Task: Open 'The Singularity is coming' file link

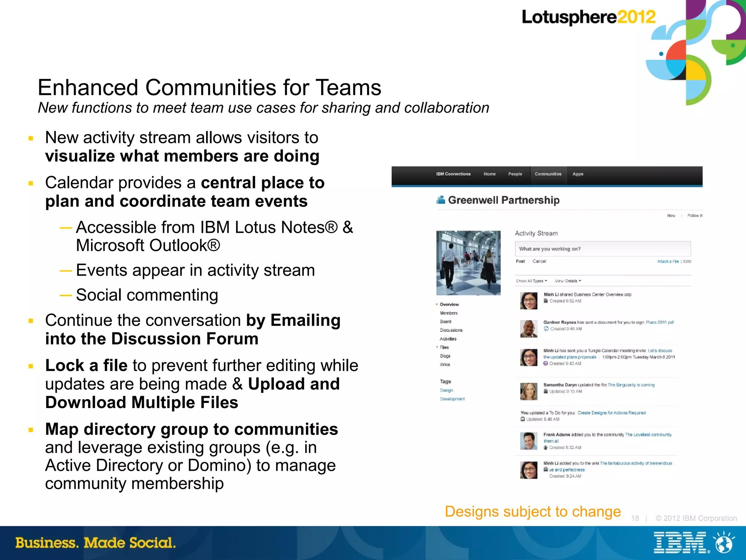Action: point(631,385)
